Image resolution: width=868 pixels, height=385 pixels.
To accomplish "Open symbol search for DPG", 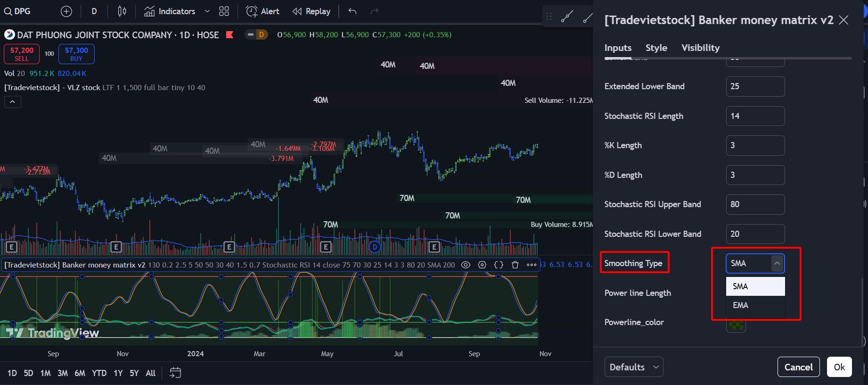I will tap(18, 11).
